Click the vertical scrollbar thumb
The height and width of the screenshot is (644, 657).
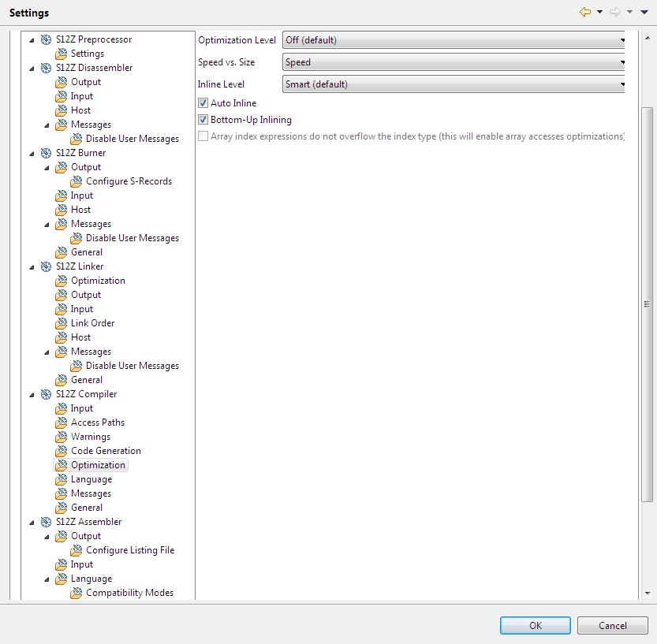[x=647, y=304]
